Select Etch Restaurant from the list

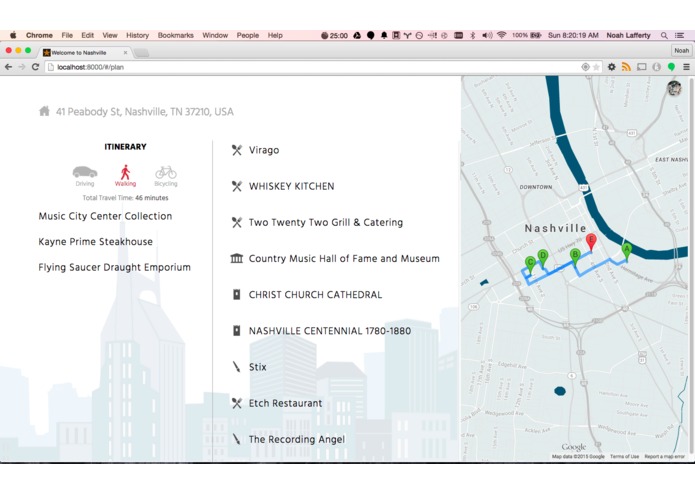point(285,403)
